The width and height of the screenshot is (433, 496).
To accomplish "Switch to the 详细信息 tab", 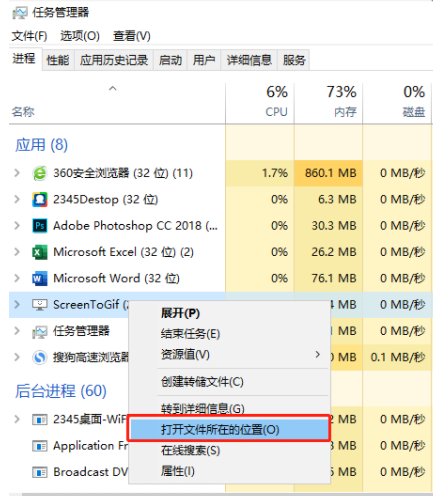I will pyautogui.click(x=249, y=60).
